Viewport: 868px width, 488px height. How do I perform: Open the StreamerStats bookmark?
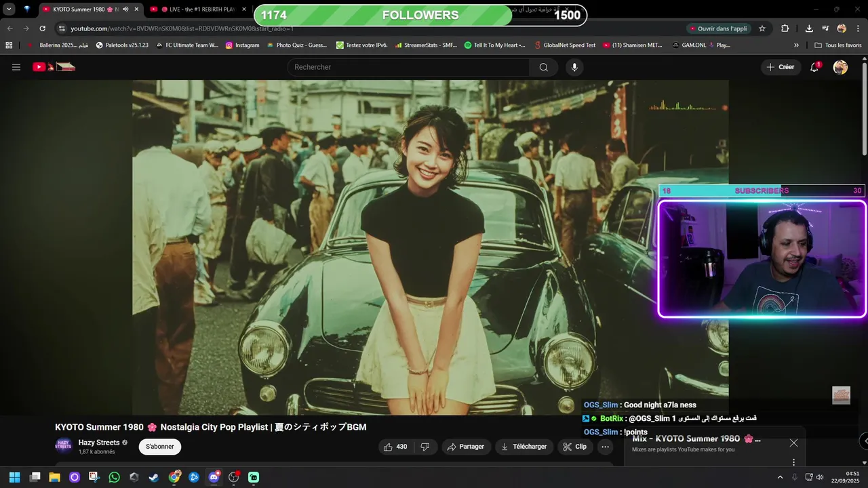425,45
